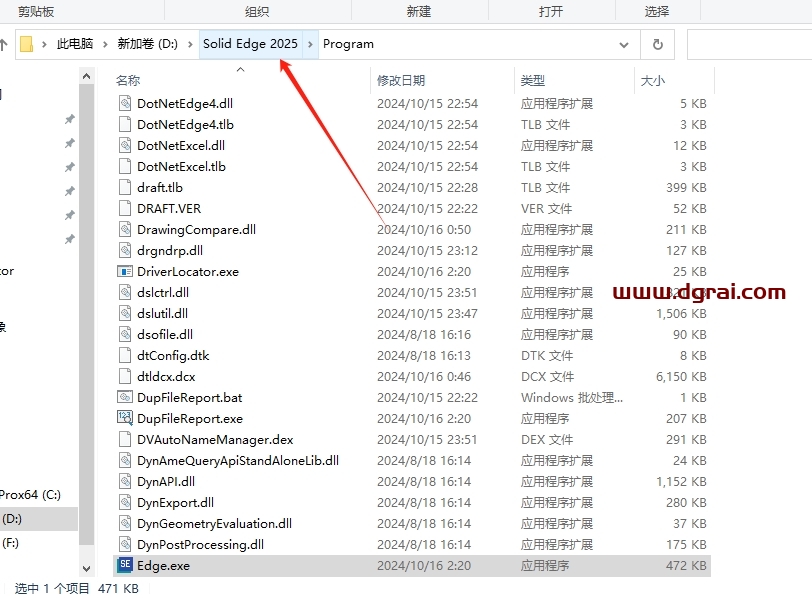Navigate to Solid Edge 2025 breadcrumb
Screen dimensions: 812x598
(251, 44)
